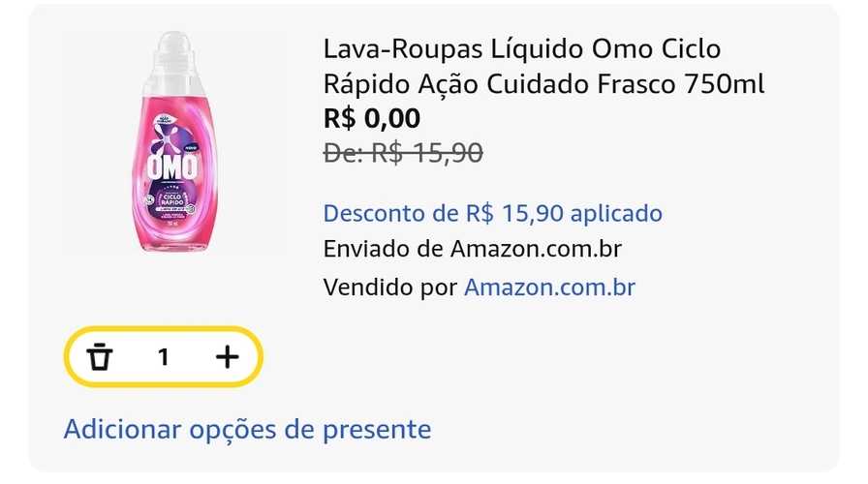Click the Enviado de Amazon.com.br text
This screenshot has height=484, width=868.
[472, 249]
